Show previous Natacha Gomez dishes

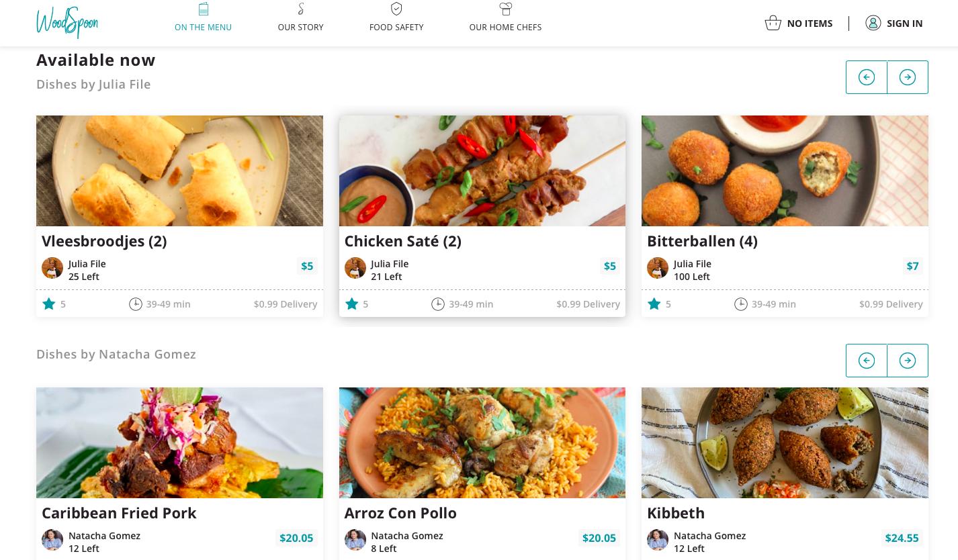point(867,361)
